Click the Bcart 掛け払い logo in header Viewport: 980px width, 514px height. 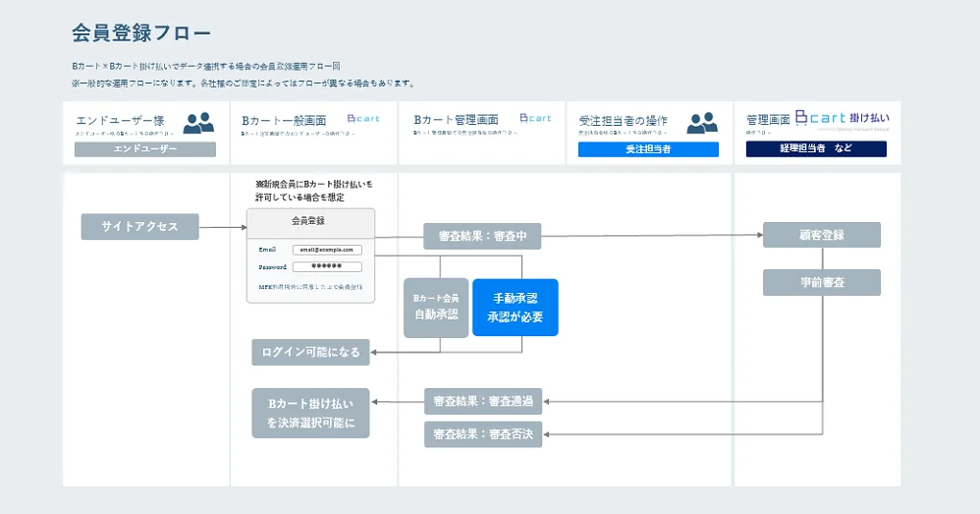843,118
